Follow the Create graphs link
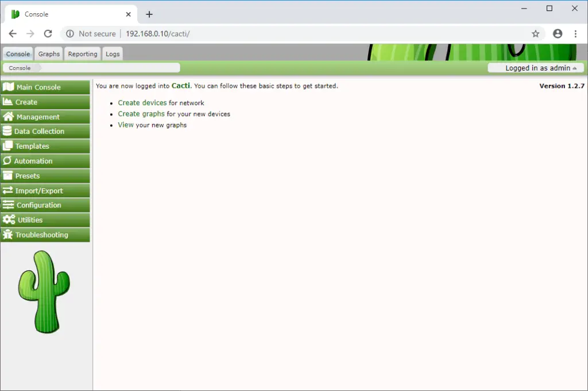Viewport: 588px width, 391px height. 141,114
